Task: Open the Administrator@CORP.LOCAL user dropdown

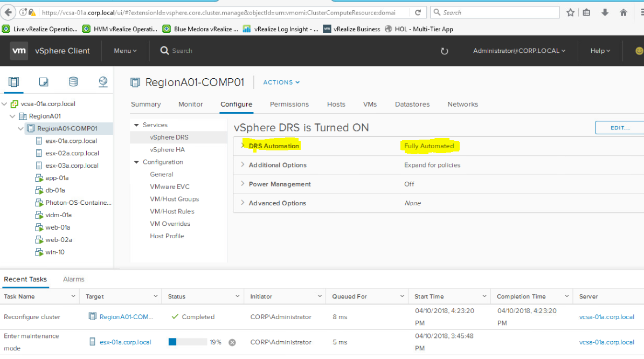Action: coord(519,51)
